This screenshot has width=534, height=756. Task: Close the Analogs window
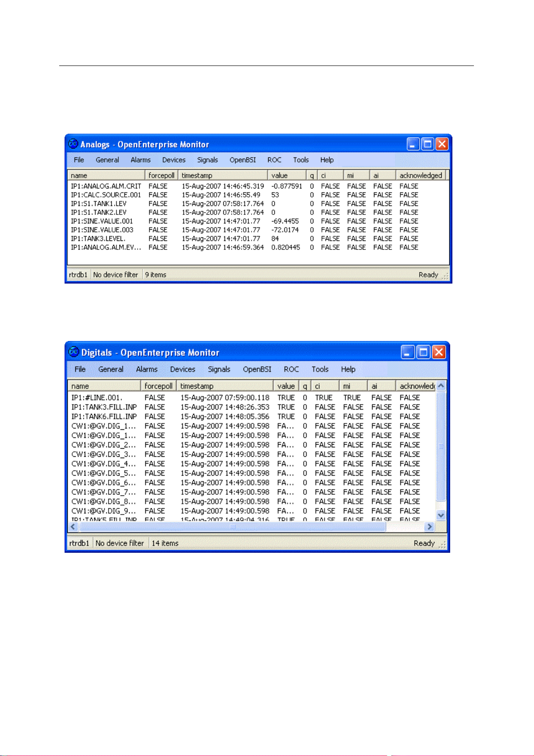442,144
